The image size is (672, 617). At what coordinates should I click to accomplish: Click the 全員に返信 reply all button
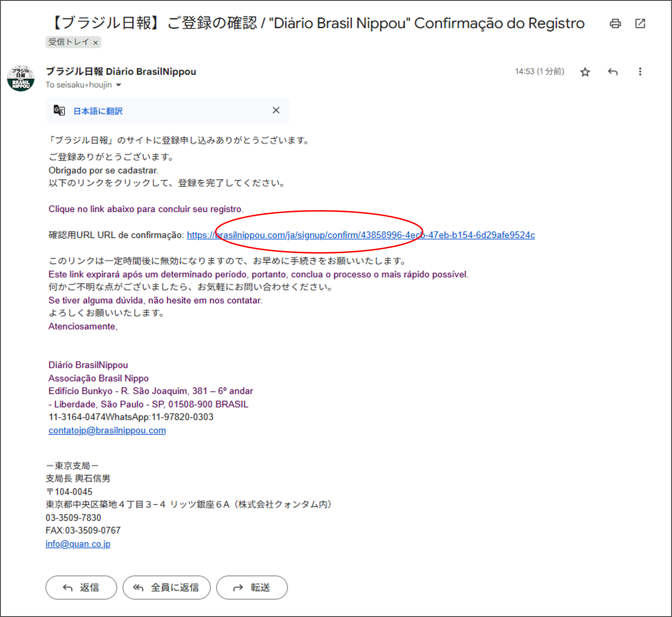click(166, 587)
